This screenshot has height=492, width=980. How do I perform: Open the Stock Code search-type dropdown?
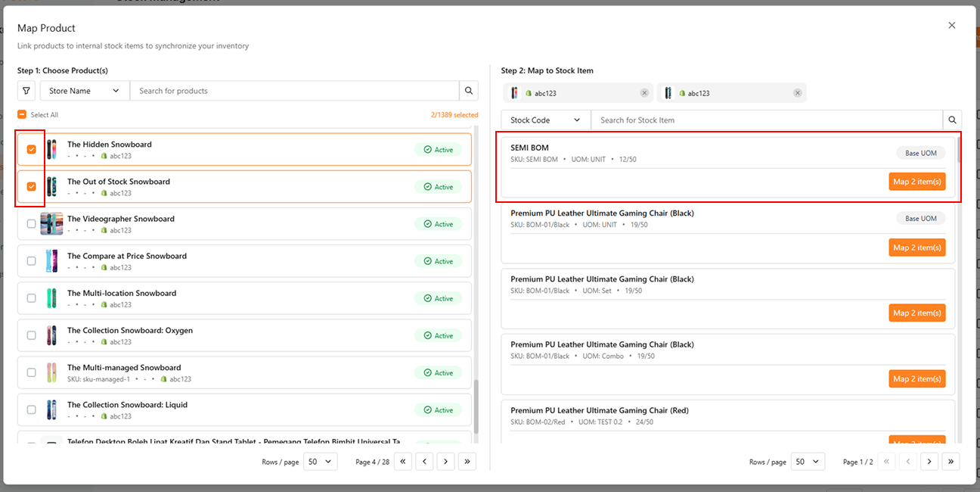pyautogui.click(x=546, y=120)
